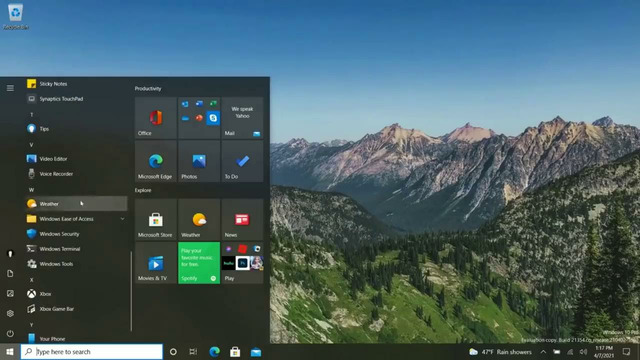Image resolution: width=640 pixels, height=360 pixels.
Task: Open Cortana circle on taskbar
Action: pyautogui.click(x=173, y=352)
